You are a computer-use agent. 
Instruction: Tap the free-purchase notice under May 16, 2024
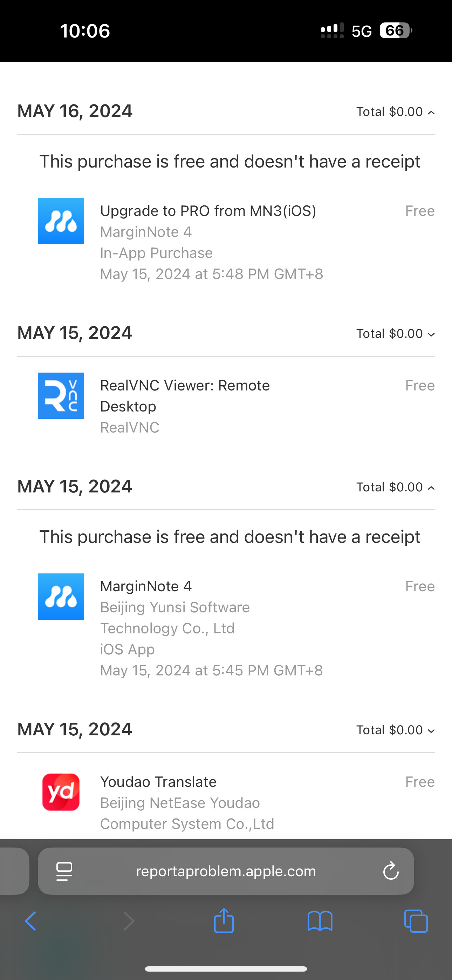tap(230, 161)
